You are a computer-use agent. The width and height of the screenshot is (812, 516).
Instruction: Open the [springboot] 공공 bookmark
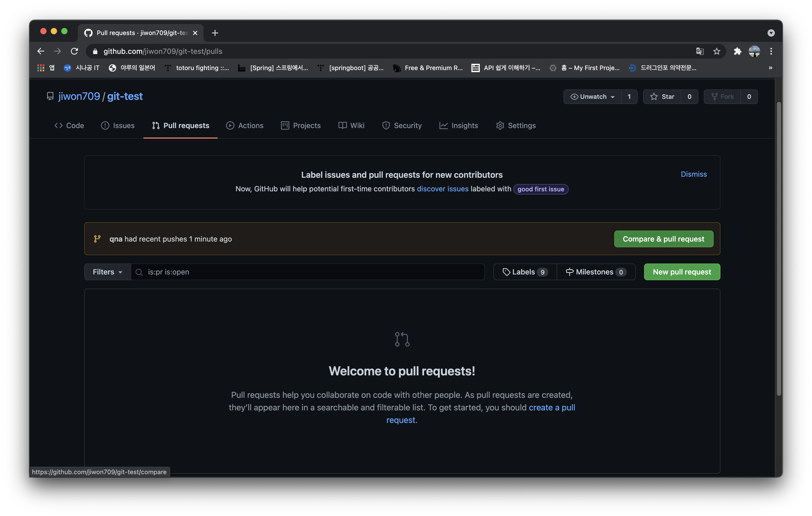click(350, 68)
